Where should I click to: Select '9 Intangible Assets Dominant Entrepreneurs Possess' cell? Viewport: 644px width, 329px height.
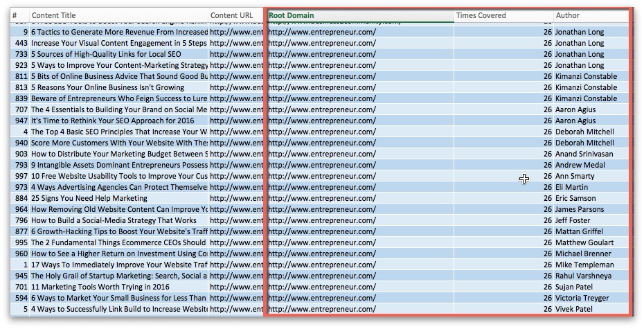(x=118, y=165)
